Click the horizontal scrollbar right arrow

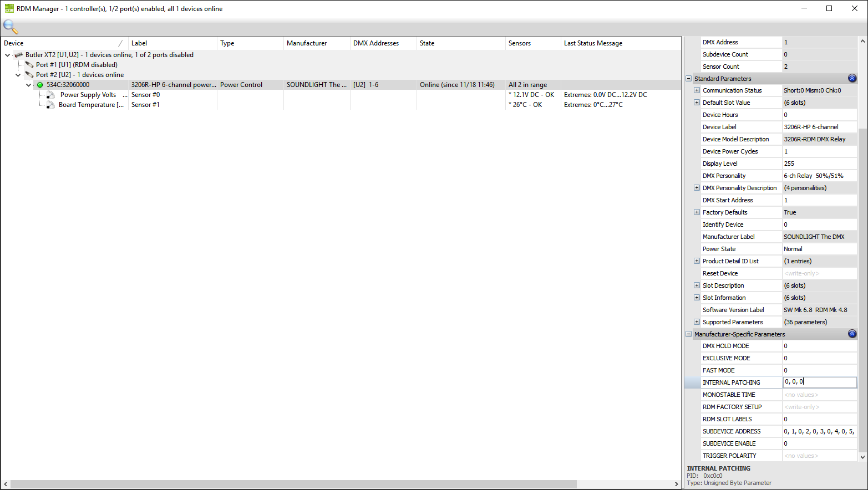click(676, 484)
